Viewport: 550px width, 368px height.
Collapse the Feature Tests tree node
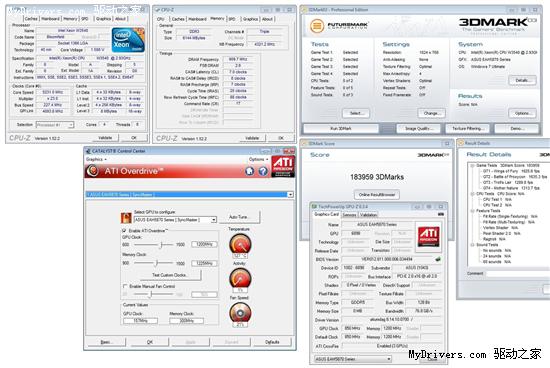[x=472, y=211]
